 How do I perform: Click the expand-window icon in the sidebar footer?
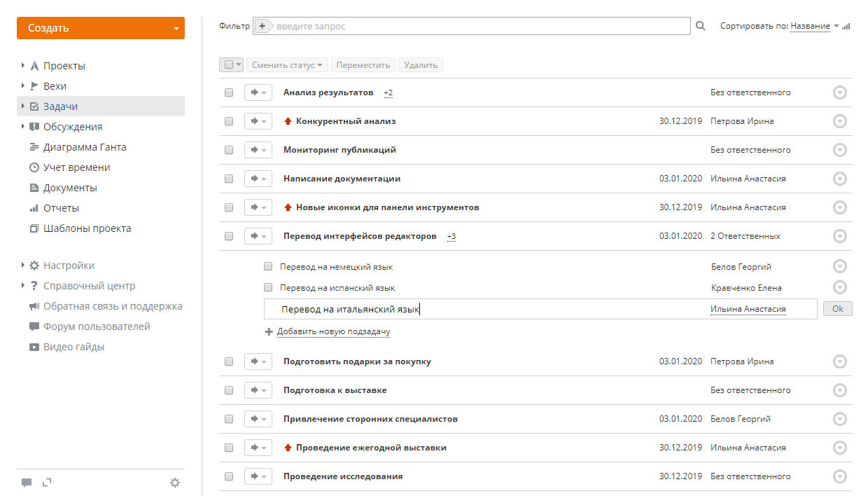48,482
